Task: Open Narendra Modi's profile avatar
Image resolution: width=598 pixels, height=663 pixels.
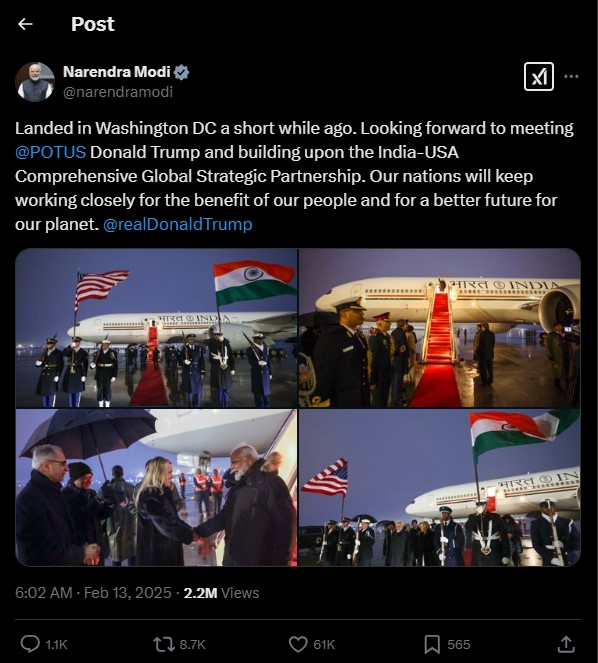Action: point(35,82)
